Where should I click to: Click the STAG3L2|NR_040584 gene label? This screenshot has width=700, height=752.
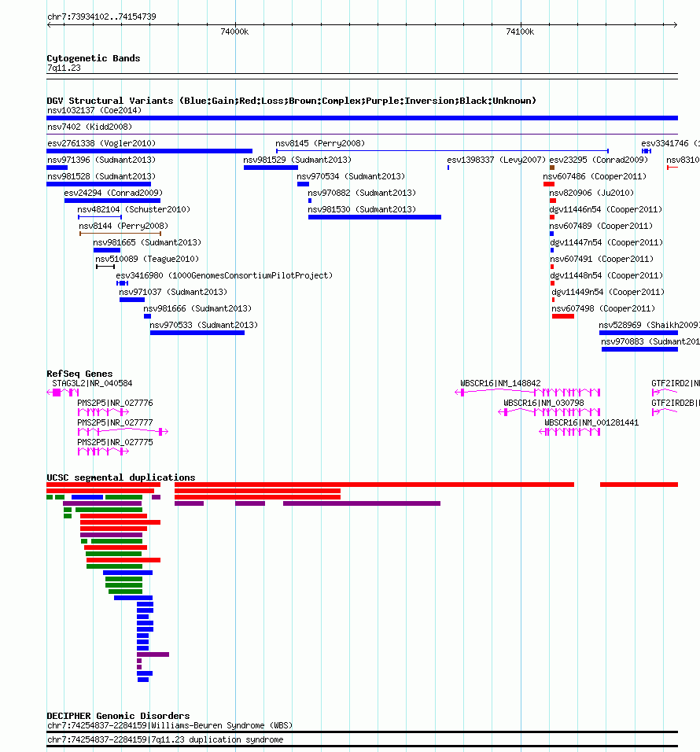(x=92, y=384)
